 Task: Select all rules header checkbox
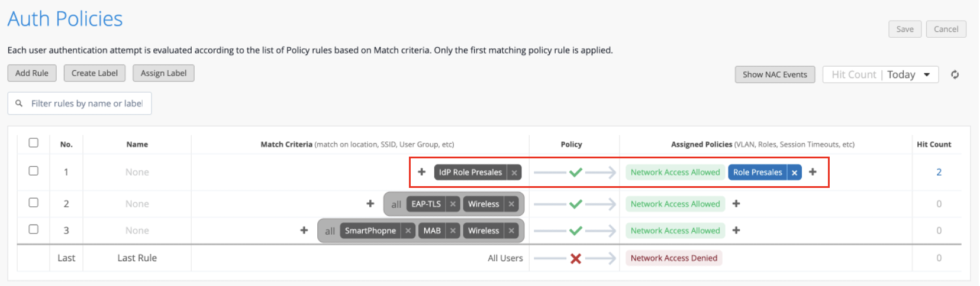coord(34,142)
